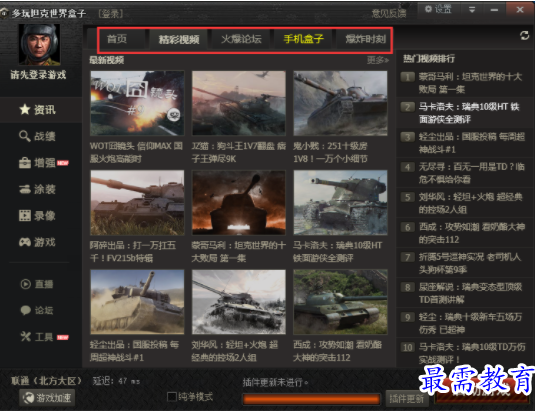Click the 插件更新 button
The image size is (543, 411).
tap(407, 399)
